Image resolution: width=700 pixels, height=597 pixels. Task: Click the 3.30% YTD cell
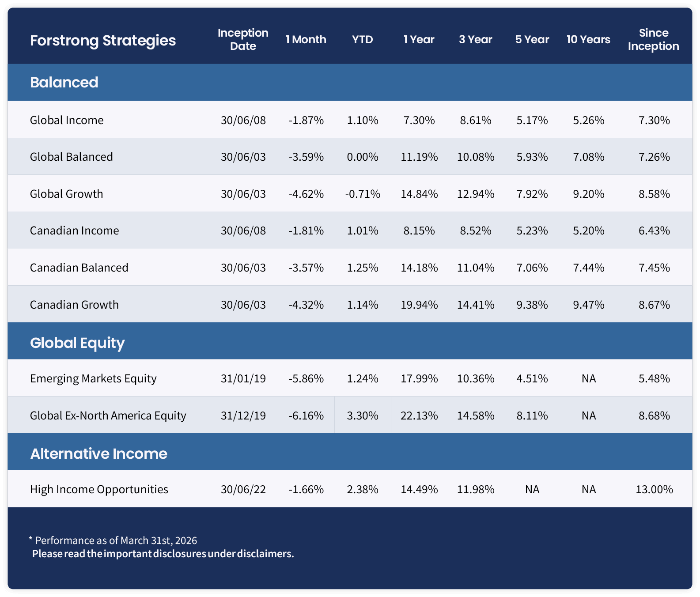point(363,416)
